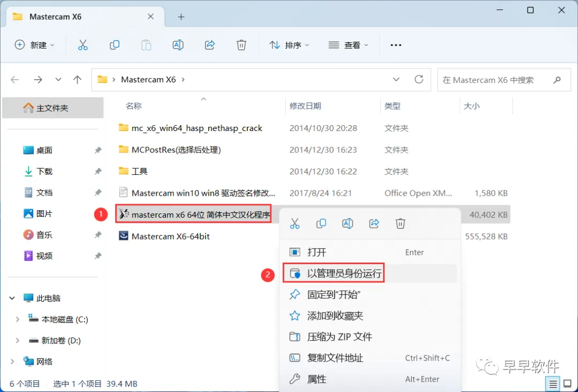Click Mastercam X6 in the address breadcrumb

pos(149,80)
